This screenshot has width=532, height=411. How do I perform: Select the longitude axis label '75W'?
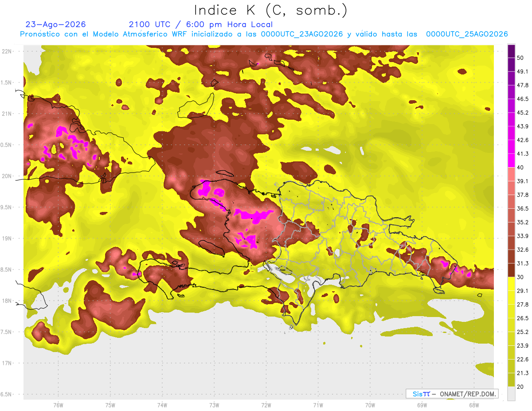tap(110, 405)
